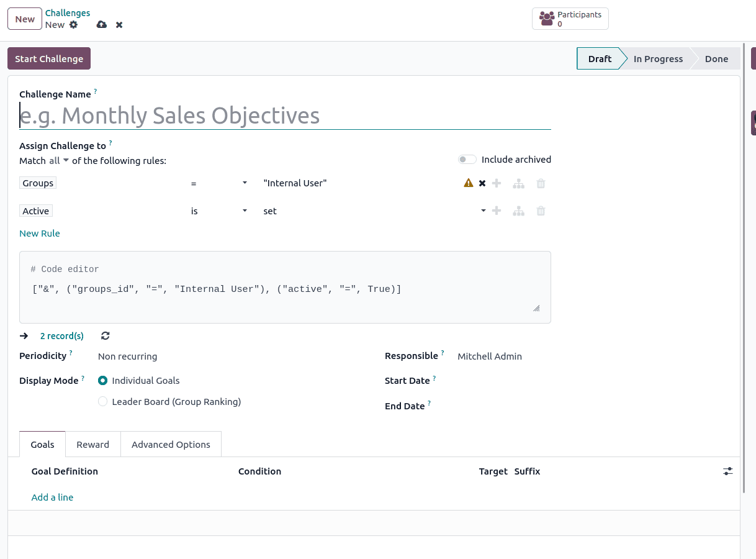The image size is (756, 559).
Task: Enable the Include archived toggle
Action: pyautogui.click(x=467, y=159)
